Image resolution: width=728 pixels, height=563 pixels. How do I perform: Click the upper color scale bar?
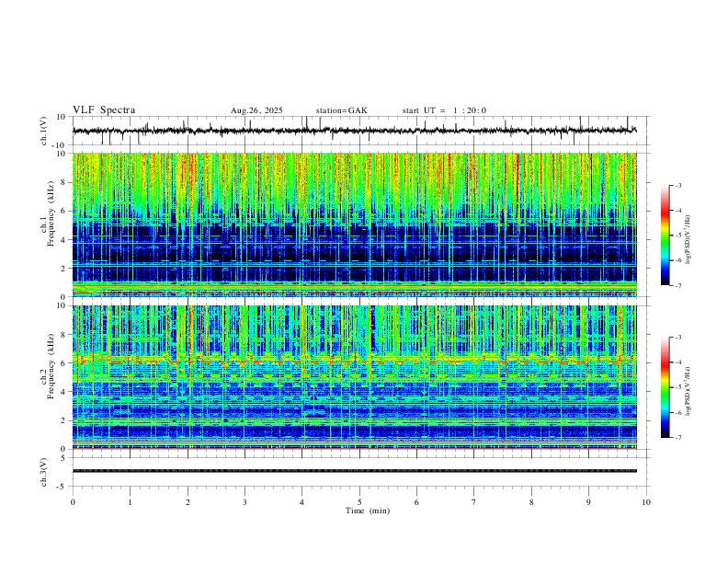(x=665, y=236)
